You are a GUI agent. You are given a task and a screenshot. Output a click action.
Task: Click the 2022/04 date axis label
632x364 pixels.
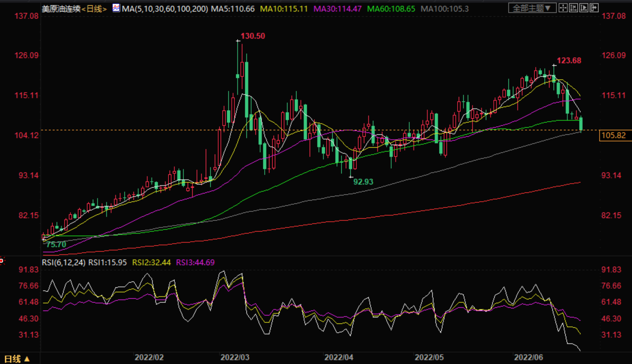click(x=339, y=358)
